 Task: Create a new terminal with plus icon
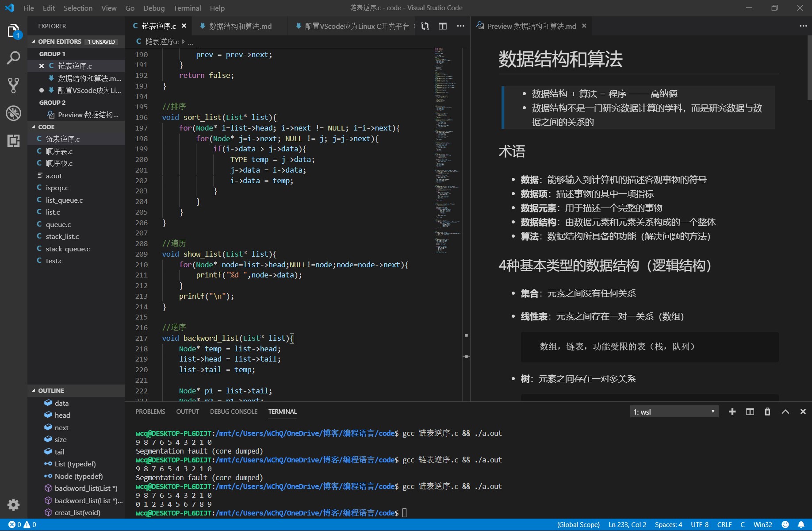tap(732, 412)
